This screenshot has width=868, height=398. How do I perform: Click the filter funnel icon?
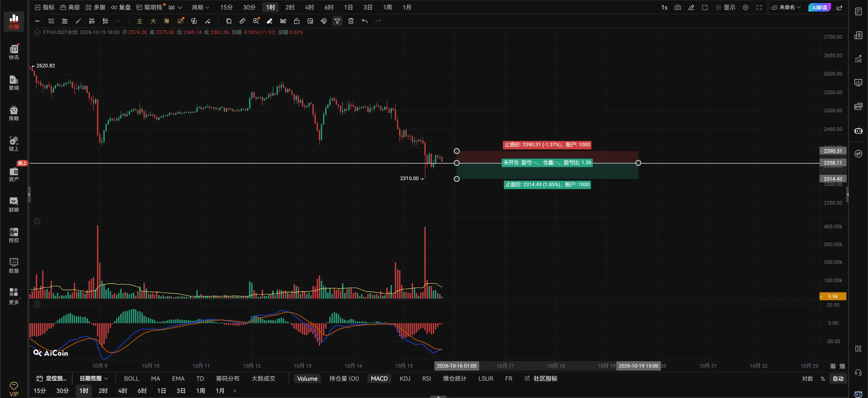point(337,21)
